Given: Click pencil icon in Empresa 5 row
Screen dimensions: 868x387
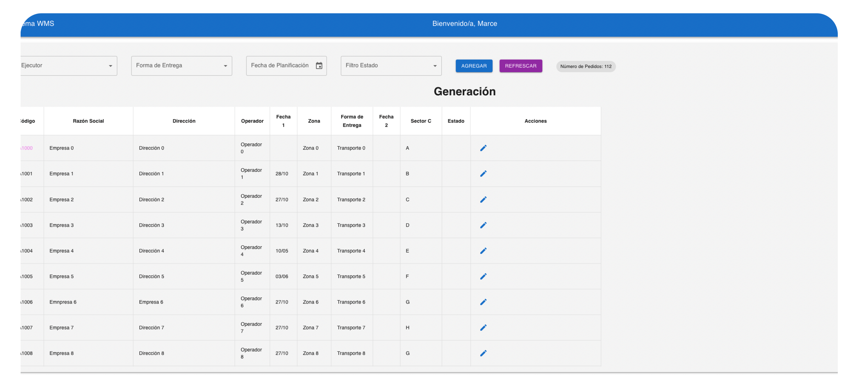Looking at the screenshot, I should point(483,276).
